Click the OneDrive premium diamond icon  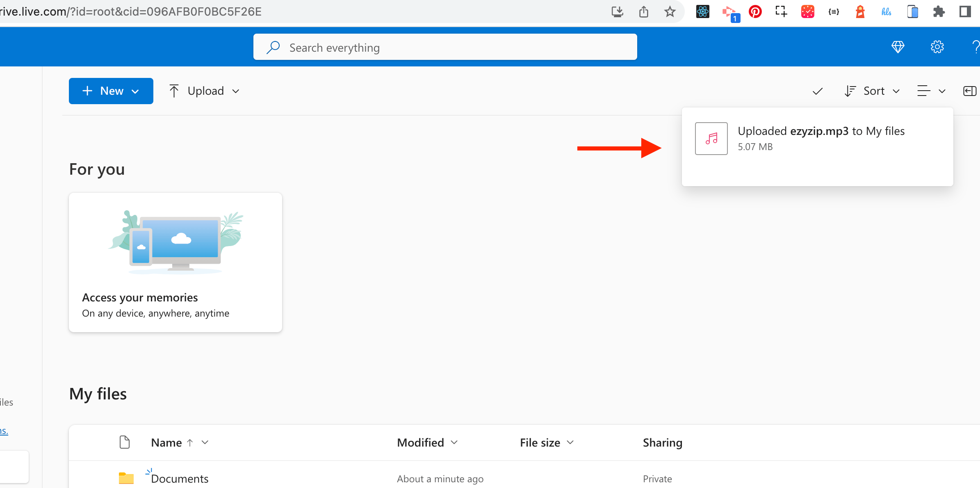[x=898, y=47]
